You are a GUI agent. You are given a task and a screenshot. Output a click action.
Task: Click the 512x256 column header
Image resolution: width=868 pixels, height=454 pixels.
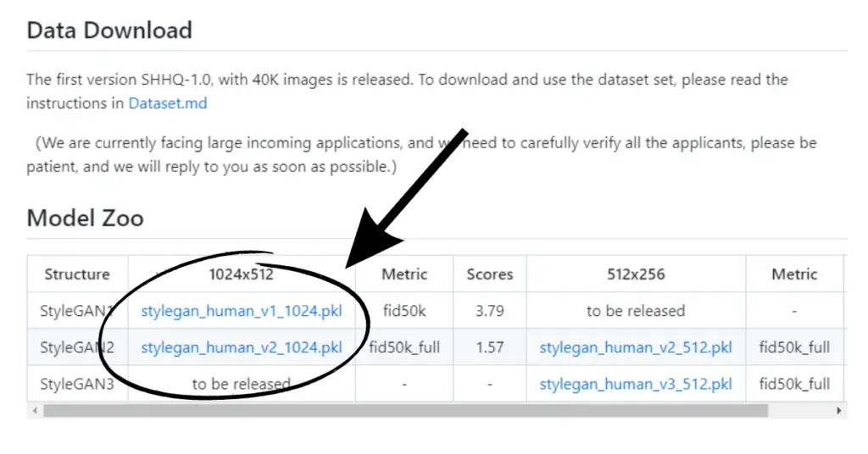636,274
